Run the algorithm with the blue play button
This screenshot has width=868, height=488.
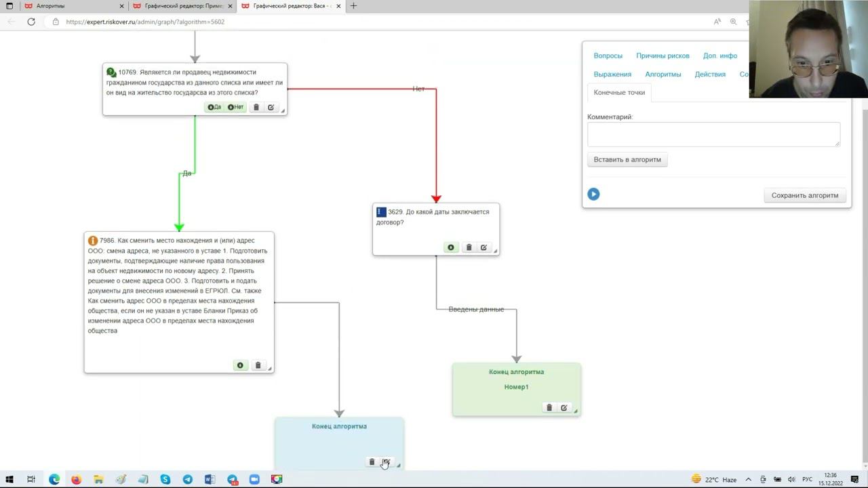[593, 195]
